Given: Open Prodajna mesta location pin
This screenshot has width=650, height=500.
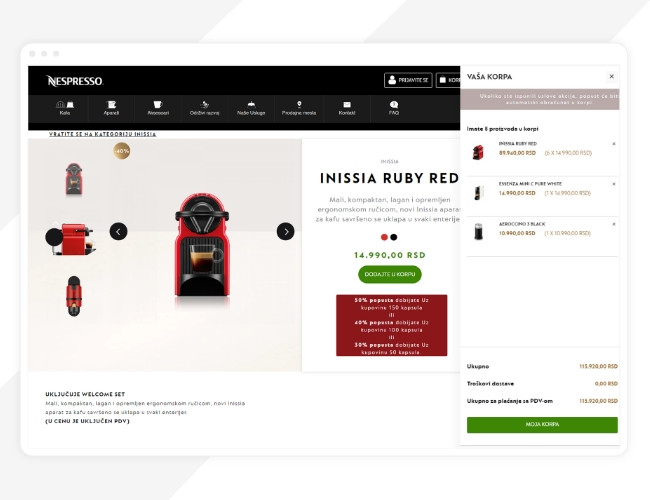Looking at the screenshot, I should click(x=299, y=104).
